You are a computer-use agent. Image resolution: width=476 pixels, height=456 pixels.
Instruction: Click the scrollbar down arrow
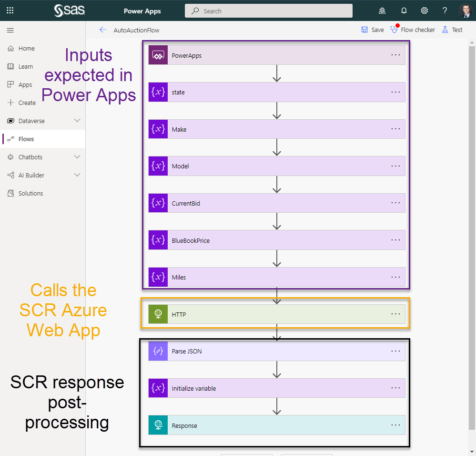(x=472, y=451)
